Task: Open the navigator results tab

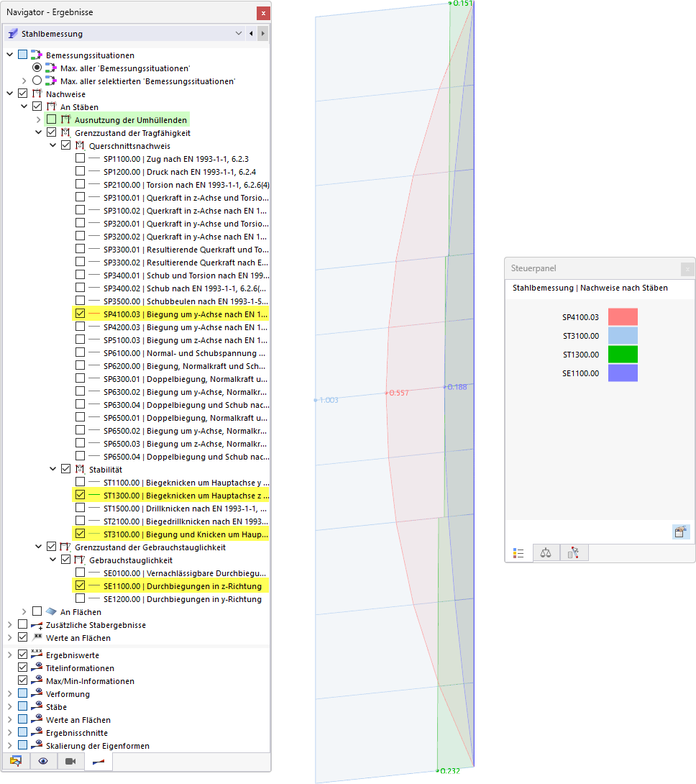Action: pyautogui.click(x=99, y=762)
